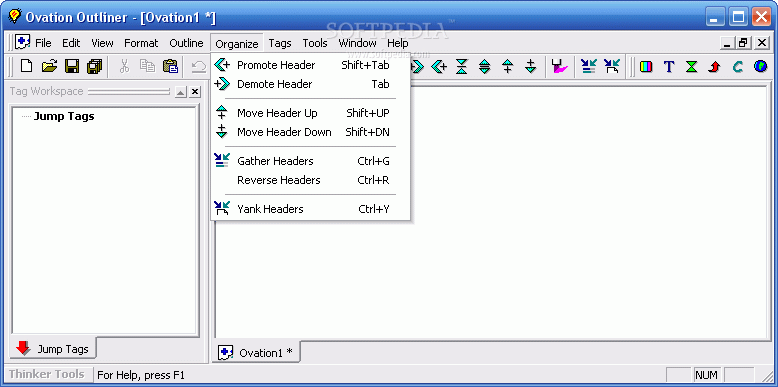Click the NUM status bar indicator

(706, 375)
